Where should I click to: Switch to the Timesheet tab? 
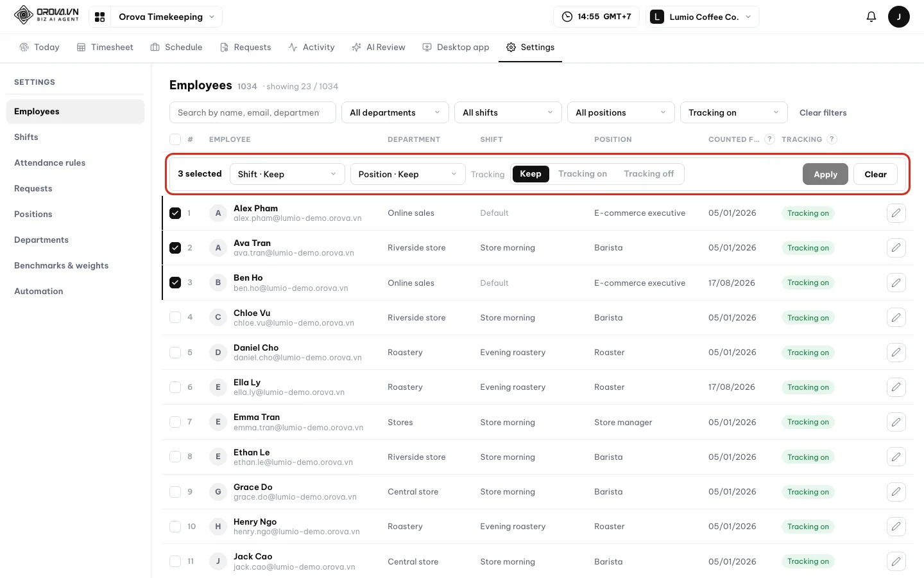point(105,48)
